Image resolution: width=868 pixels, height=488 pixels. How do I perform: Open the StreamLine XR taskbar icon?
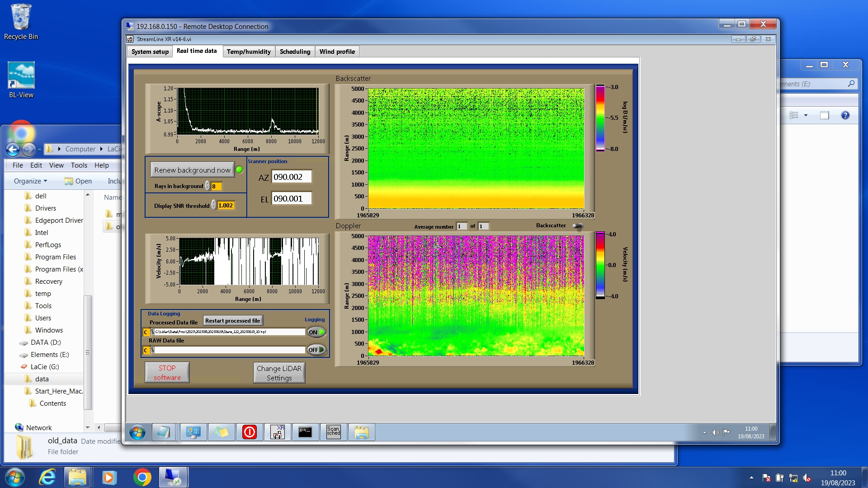click(277, 432)
